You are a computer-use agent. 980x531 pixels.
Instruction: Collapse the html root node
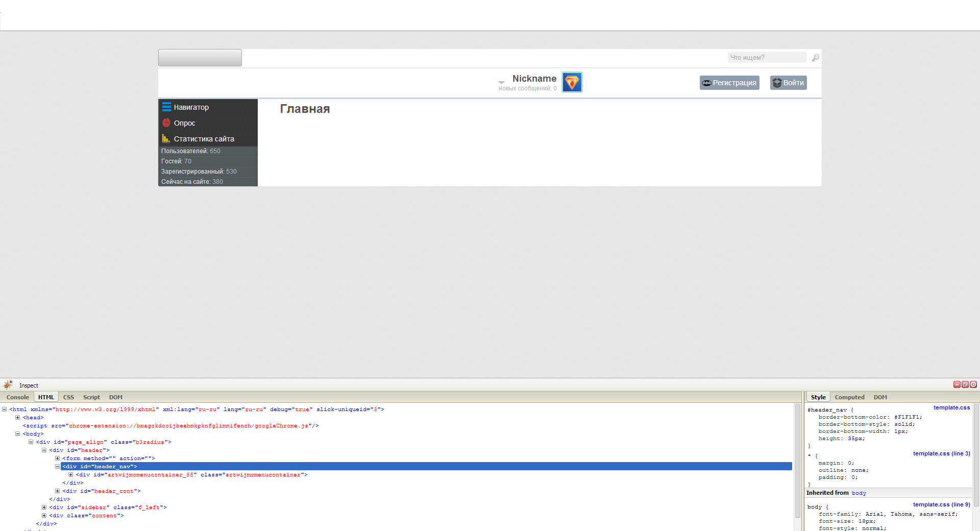point(4,409)
